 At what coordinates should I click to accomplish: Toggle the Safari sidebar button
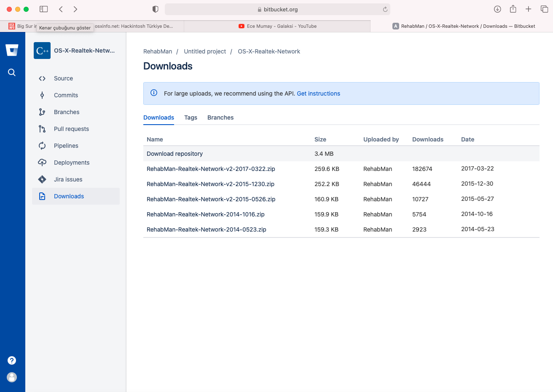(x=44, y=9)
